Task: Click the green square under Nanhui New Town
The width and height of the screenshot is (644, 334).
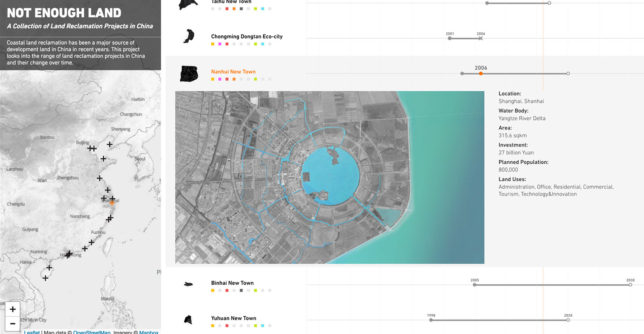Action: point(256,79)
